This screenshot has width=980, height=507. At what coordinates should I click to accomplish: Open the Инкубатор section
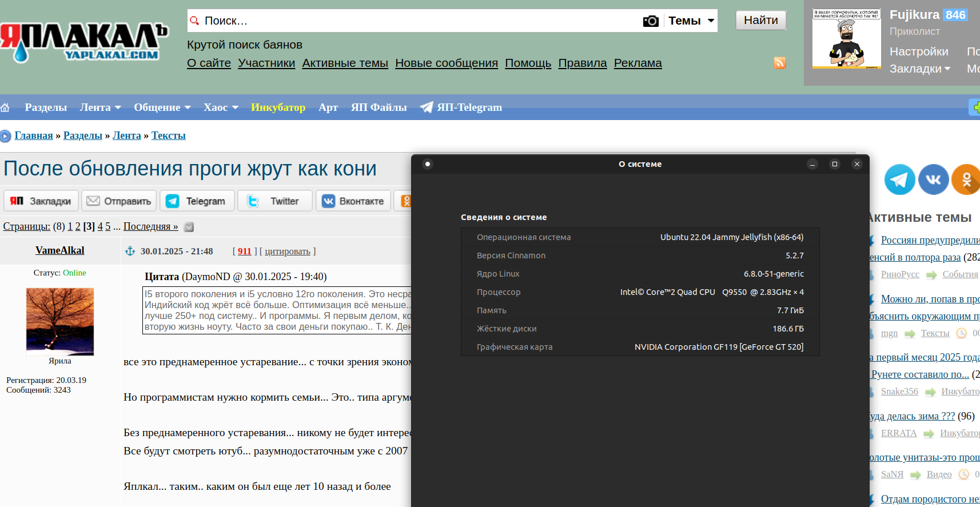pos(278,107)
